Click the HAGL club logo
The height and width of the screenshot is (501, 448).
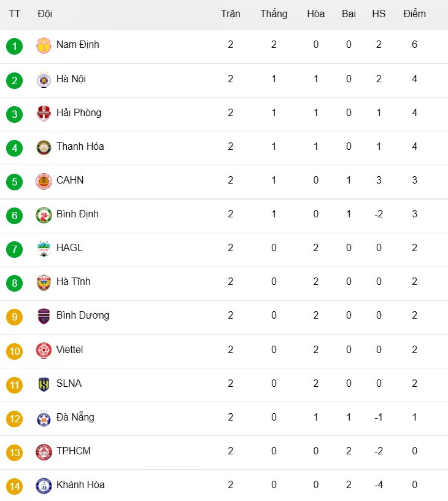point(44,249)
